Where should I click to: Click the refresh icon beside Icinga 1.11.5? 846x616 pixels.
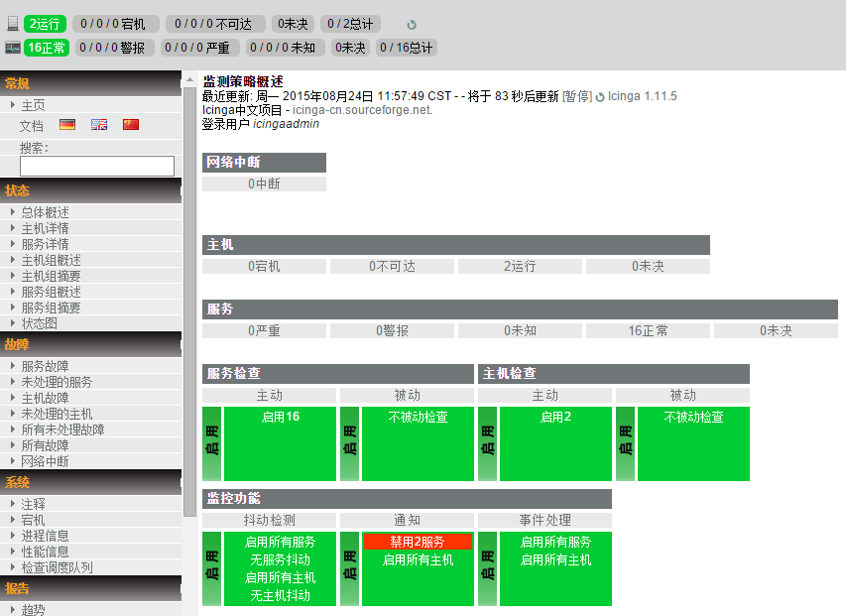click(x=599, y=97)
